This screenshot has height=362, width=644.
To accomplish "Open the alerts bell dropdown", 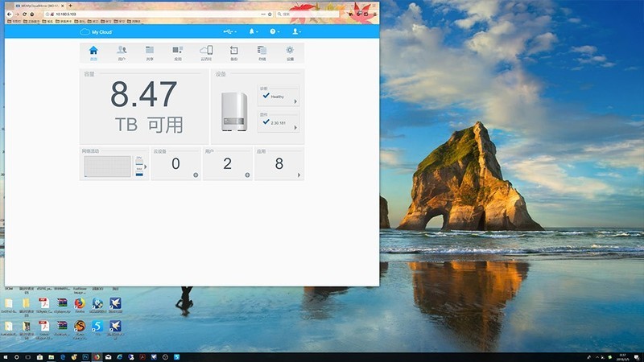I will [x=253, y=31].
